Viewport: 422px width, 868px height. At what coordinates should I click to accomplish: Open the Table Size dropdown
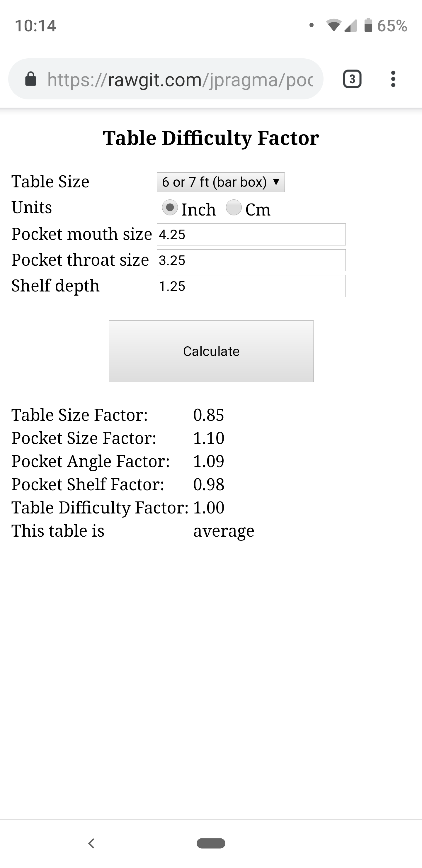point(221,182)
